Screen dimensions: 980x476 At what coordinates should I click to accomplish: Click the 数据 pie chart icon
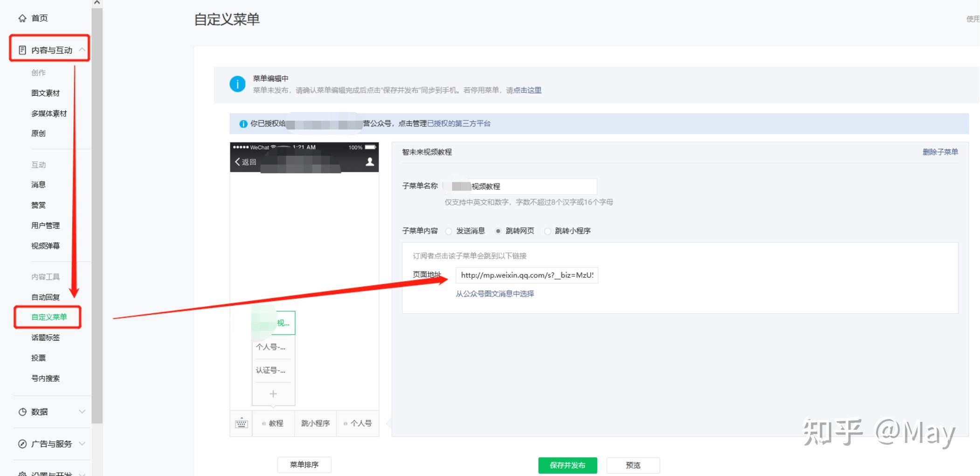point(22,412)
